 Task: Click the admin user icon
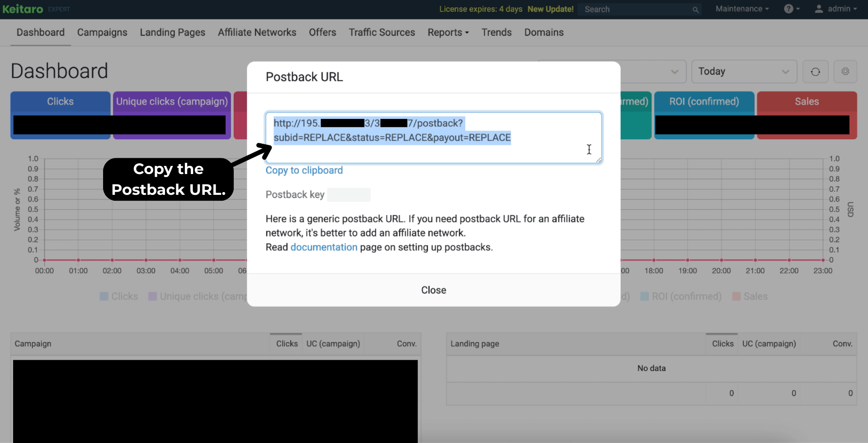[818, 9]
